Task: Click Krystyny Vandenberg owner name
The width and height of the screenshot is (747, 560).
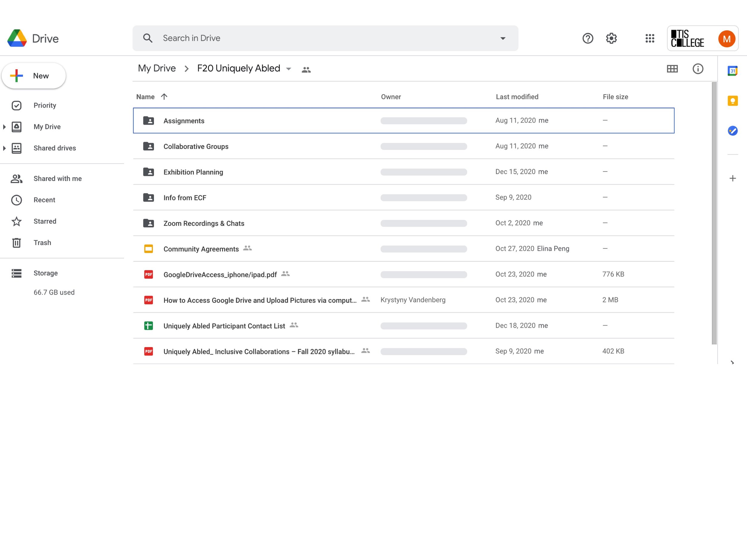Action: click(413, 300)
